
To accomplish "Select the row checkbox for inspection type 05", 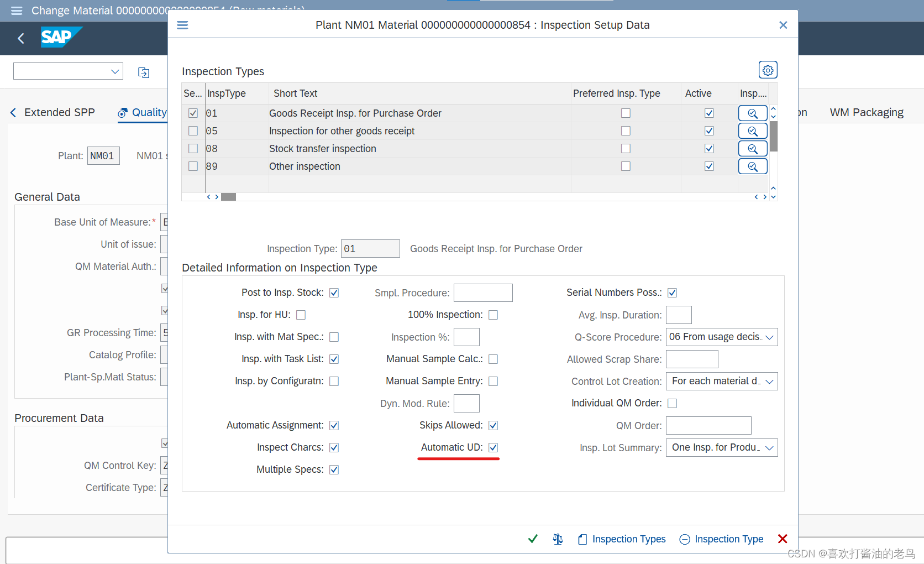I will 193,130.
